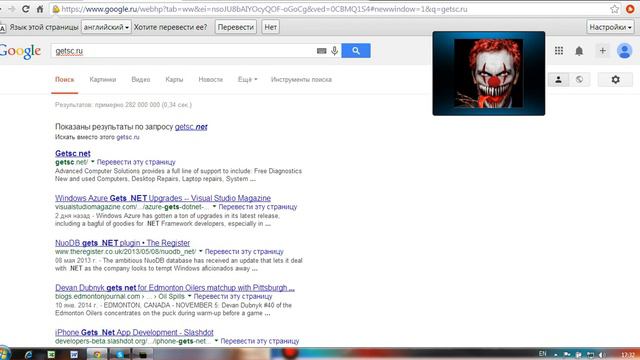Go to the browser home page icon
Image resolution: width=640 pixels, height=360 pixels.
(x=40, y=9)
